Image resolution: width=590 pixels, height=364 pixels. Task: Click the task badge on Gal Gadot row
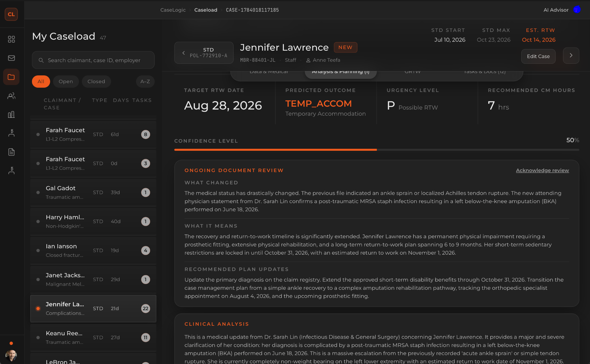(145, 193)
